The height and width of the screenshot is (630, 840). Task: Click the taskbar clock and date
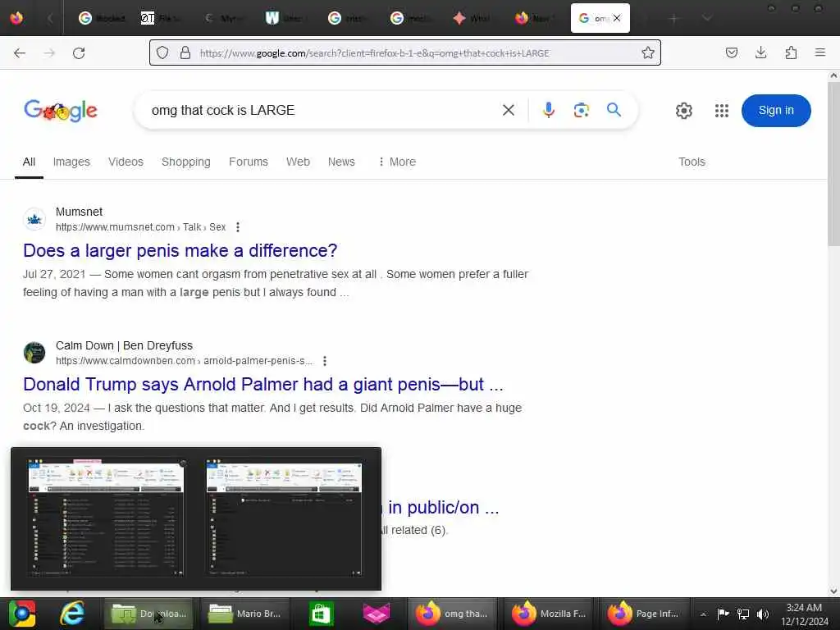click(804, 614)
